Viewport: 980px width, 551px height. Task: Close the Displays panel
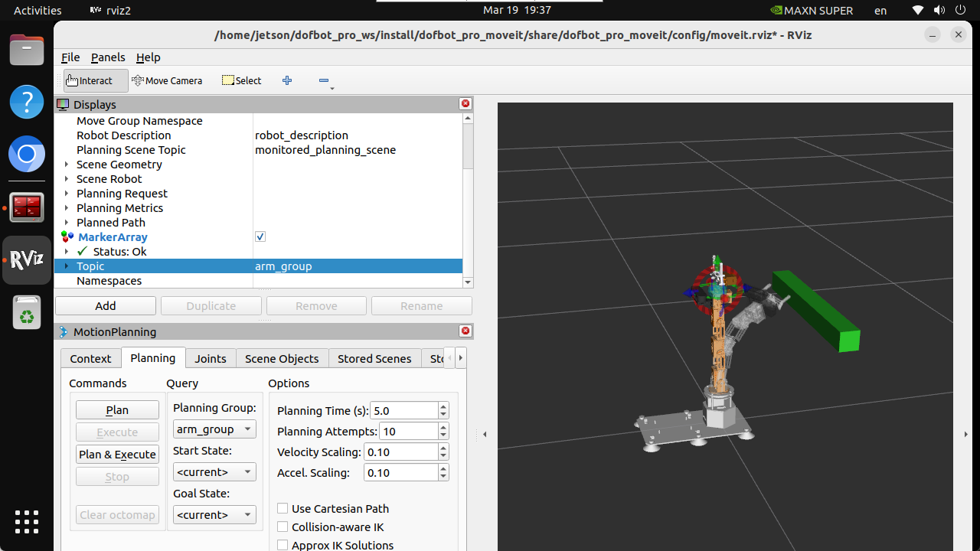click(465, 104)
